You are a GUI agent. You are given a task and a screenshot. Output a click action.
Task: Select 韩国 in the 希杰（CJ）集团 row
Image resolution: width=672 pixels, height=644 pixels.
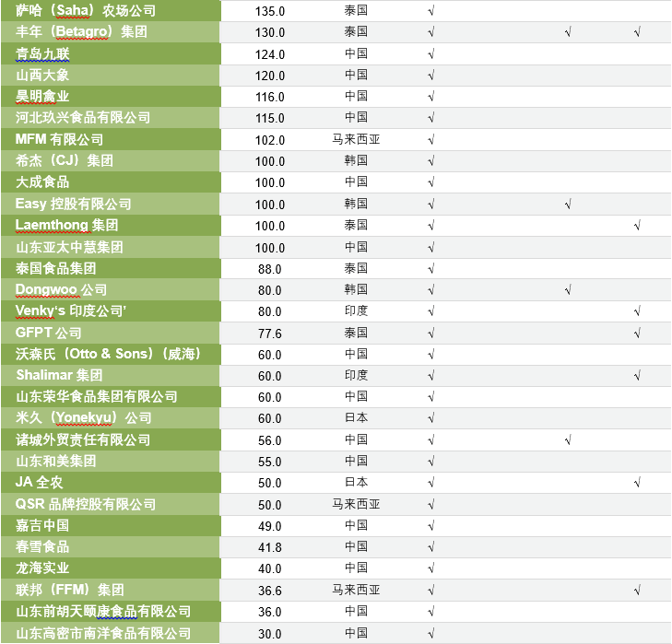click(x=356, y=160)
